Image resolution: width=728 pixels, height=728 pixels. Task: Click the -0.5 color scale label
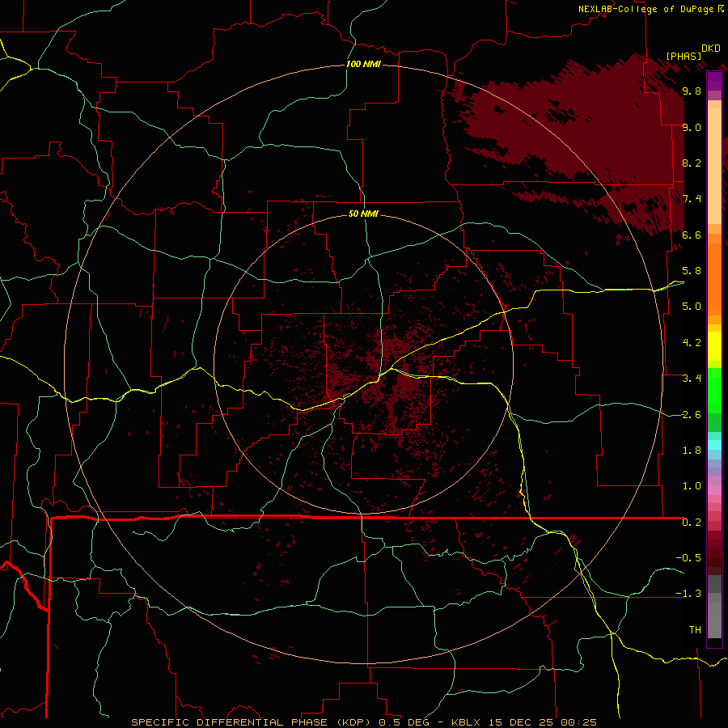(688, 558)
